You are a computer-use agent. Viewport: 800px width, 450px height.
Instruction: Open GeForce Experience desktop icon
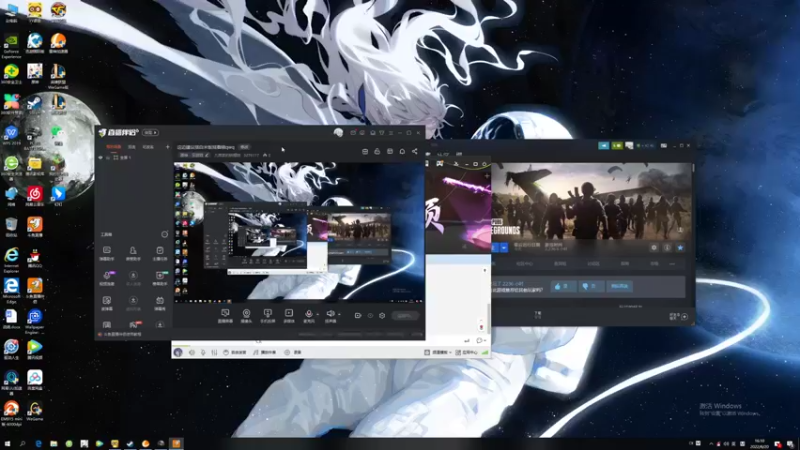point(11,45)
